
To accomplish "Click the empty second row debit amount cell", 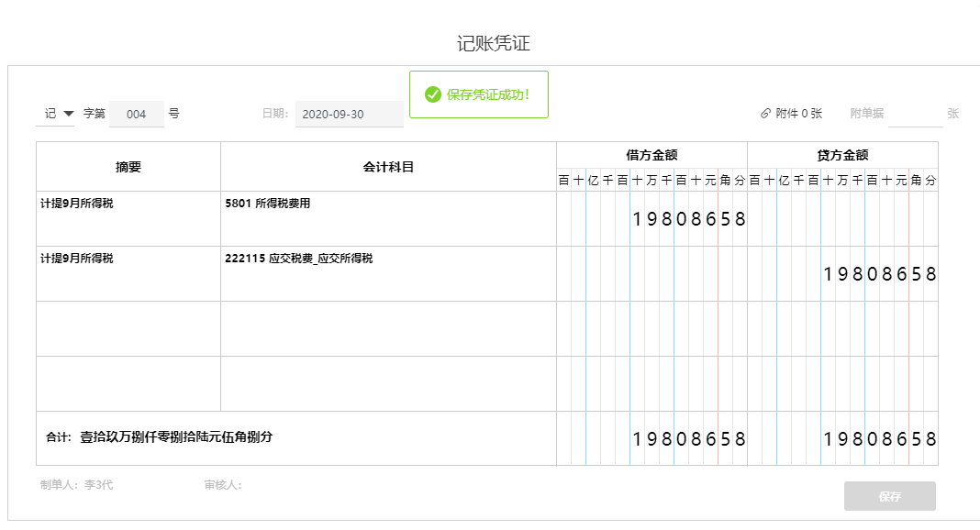I will pos(651,274).
